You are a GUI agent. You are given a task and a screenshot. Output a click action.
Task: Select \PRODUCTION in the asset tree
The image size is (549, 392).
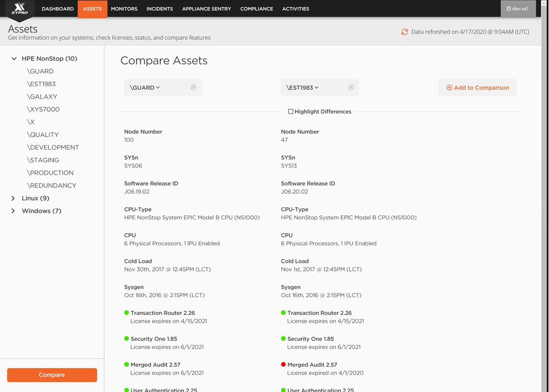point(50,173)
